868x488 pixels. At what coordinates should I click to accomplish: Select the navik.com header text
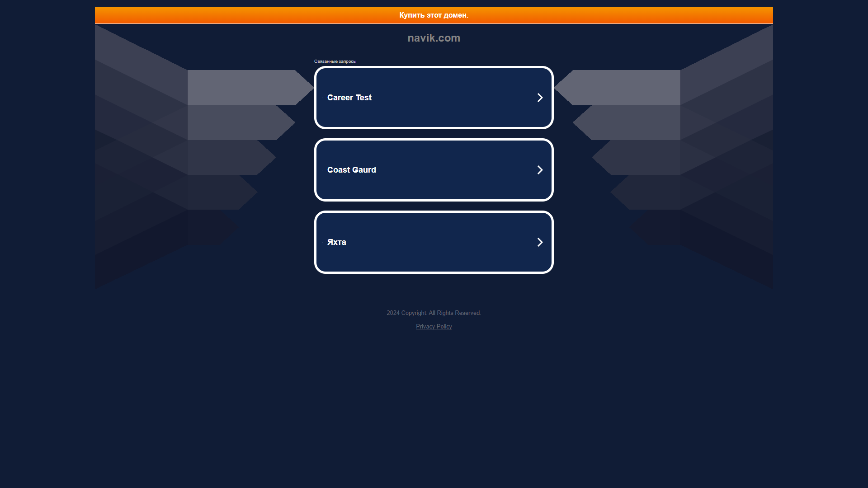434,38
